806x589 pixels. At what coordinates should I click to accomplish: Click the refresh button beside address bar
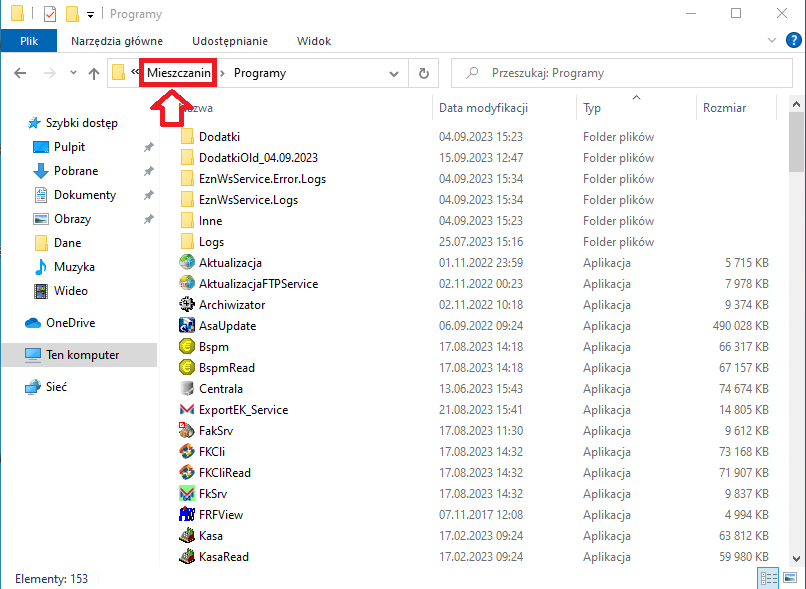(424, 73)
